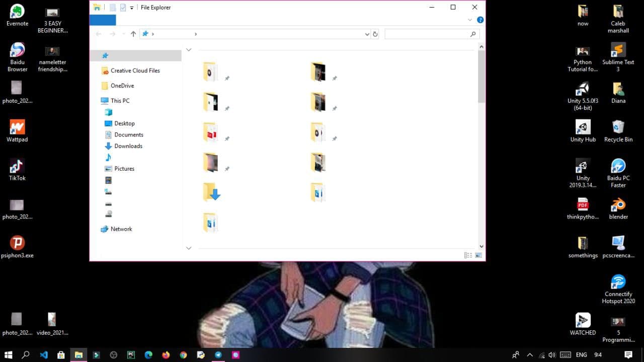This screenshot has height=362, width=644.
Task: Open the volume control in system tray
Action: (x=552, y=354)
